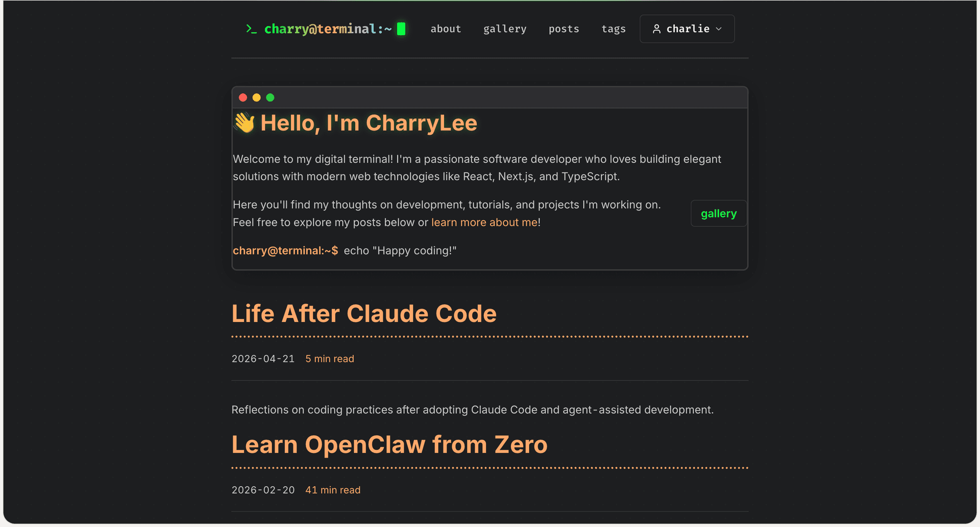Click the waving hand emoji
This screenshot has height=527, width=980.
(x=244, y=123)
